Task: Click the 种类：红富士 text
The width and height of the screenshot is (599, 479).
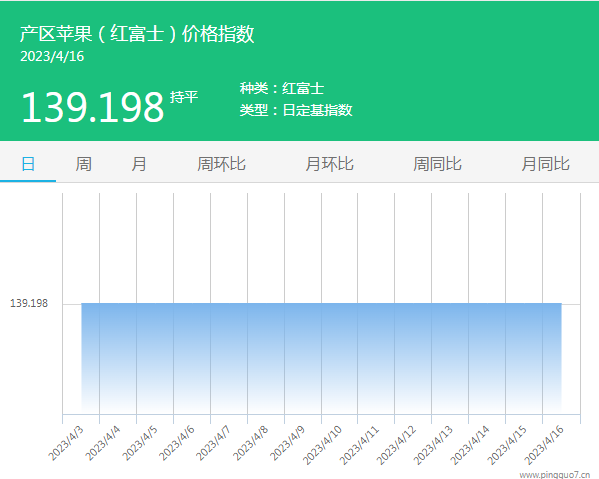Action: [282, 88]
